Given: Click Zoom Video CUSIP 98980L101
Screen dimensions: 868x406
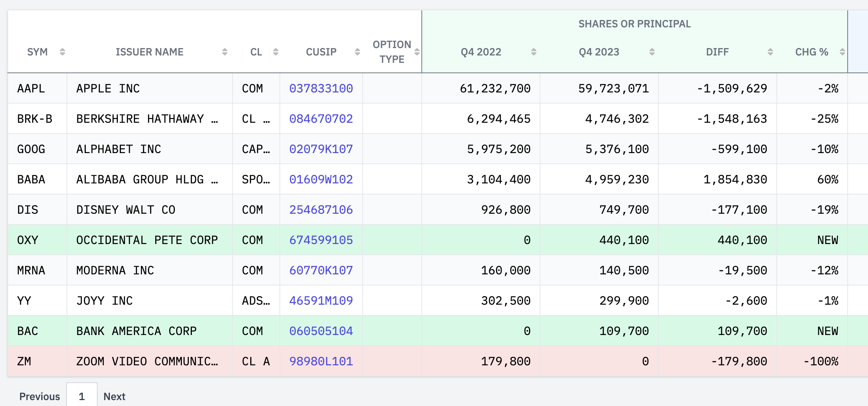Looking at the screenshot, I should pyautogui.click(x=321, y=361).
